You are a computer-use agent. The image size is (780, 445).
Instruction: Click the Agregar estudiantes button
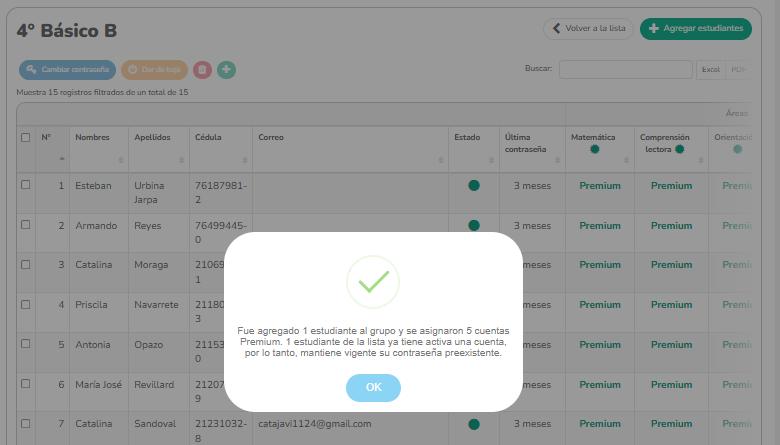point(695,28)
